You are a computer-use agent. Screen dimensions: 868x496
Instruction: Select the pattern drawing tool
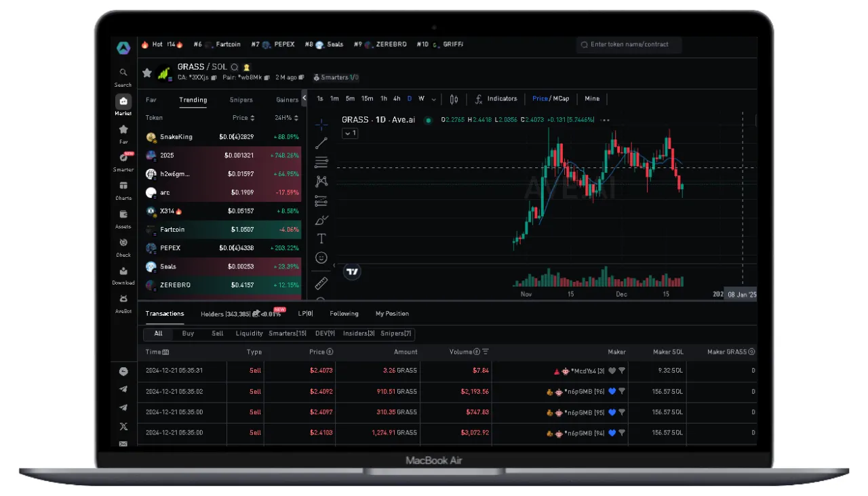pyautogui.click(x=321, y=181)
